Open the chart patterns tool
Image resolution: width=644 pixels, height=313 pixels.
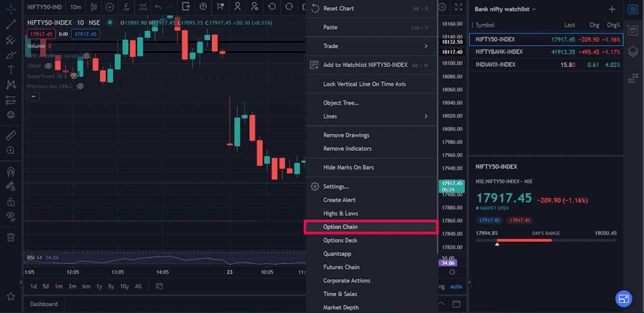(10, 85)
